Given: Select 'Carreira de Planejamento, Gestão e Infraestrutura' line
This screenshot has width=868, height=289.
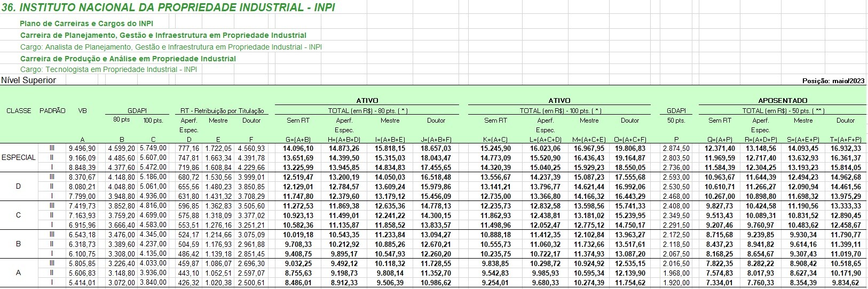Looking at the screenshot, I should (163, 35).
